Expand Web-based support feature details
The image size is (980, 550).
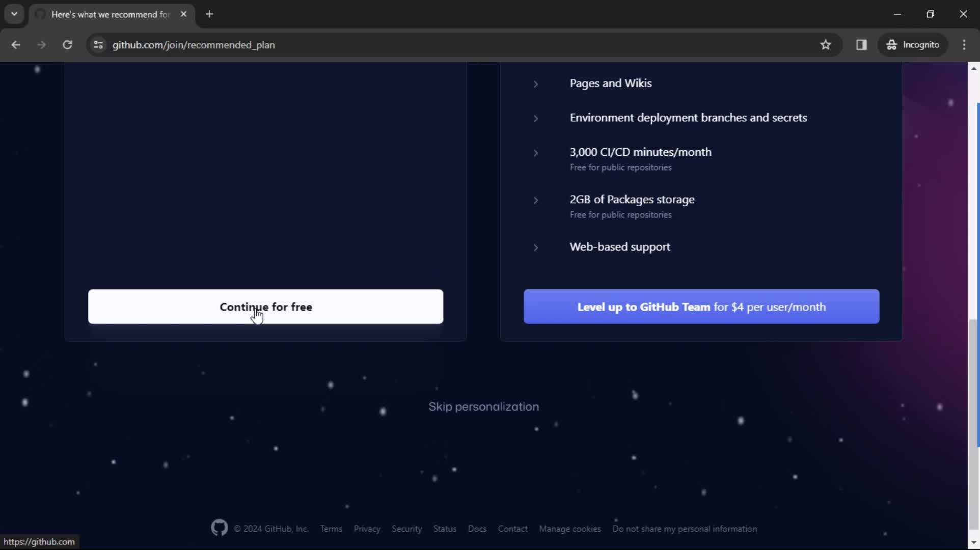(536, 247)
